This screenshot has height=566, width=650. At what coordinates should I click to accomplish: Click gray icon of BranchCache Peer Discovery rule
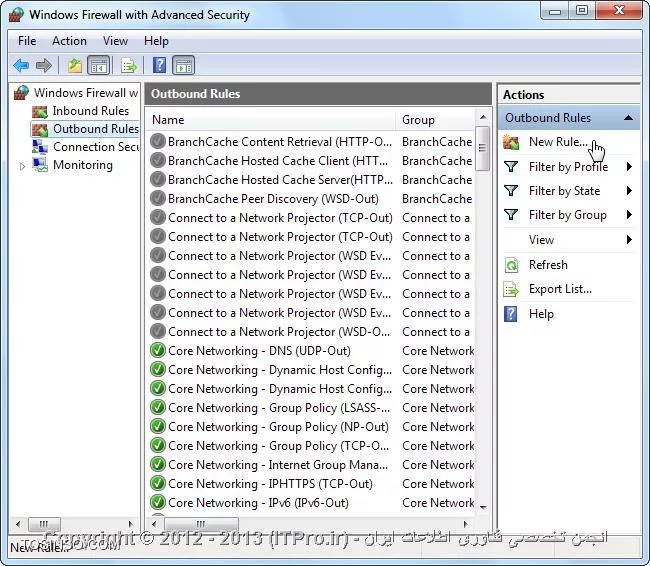(158, 199)
